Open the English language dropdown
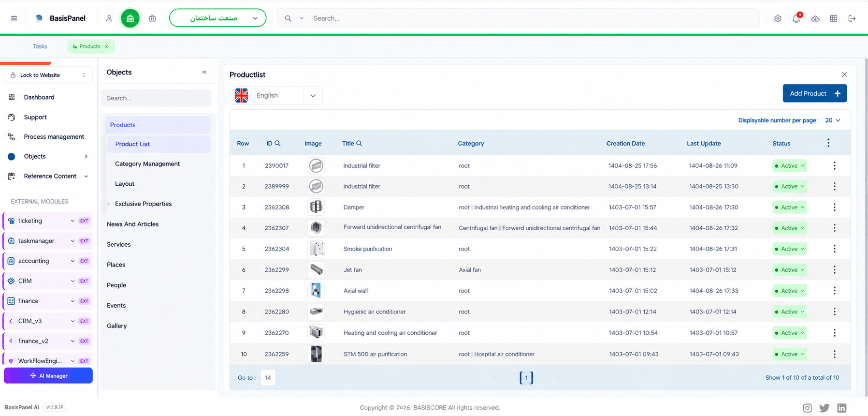Screen dimensions: 868x416 (x=276, y=95)
